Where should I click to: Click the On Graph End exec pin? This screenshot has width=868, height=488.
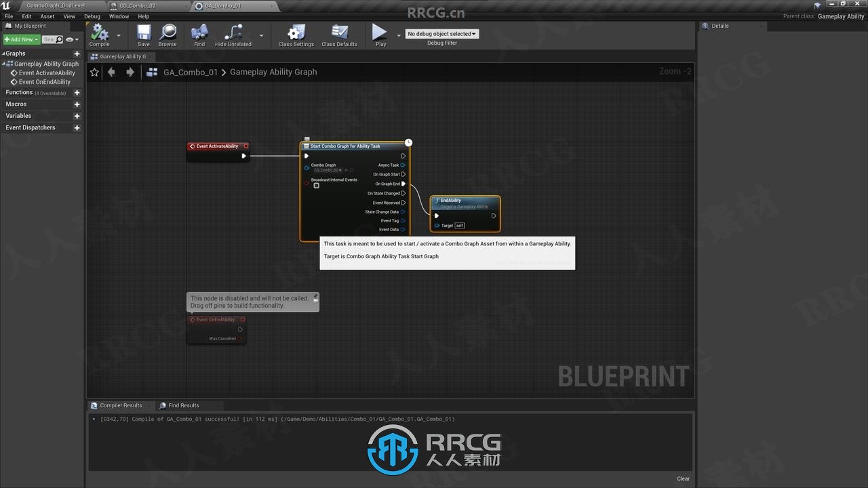403,184
